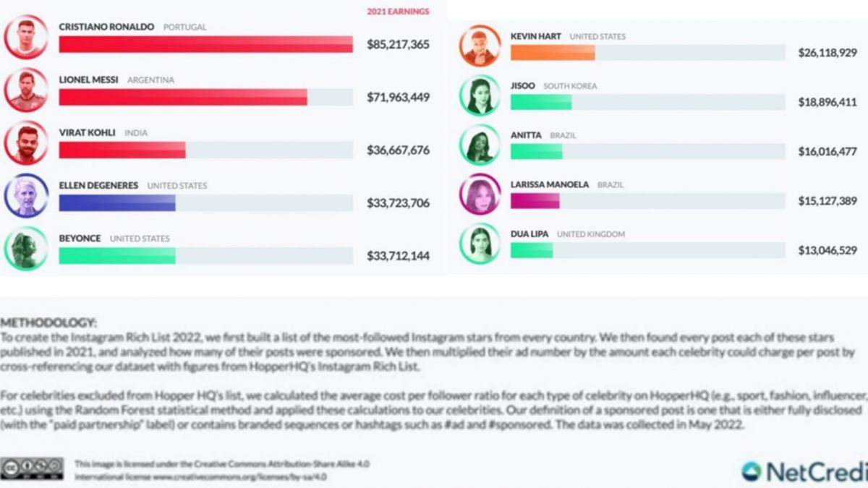Select Larissa Manoela's avatar image
This screenshot has width=868, height=488.
480,194
